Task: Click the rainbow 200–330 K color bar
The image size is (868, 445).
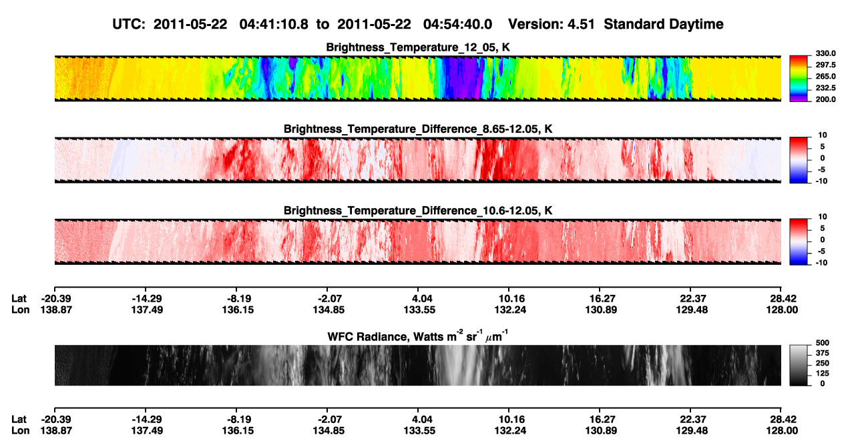Action: [800, 78]
